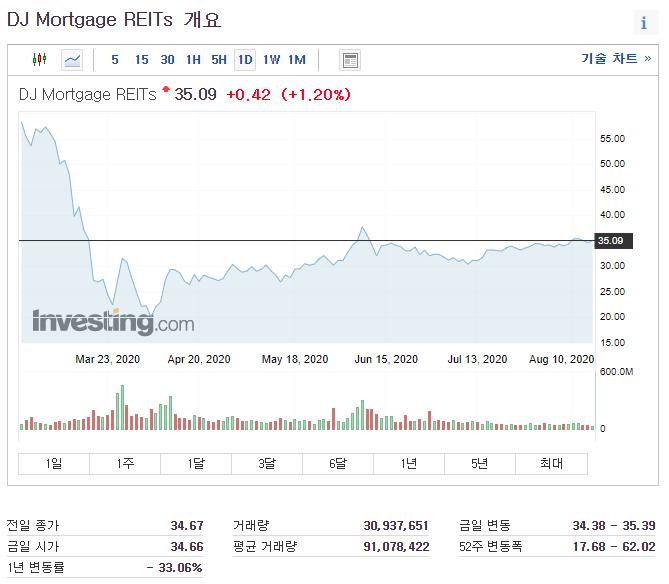669x584 pixels.
Task: Click the 1년 변동률 value -33.06%
Action: point(174,568)
